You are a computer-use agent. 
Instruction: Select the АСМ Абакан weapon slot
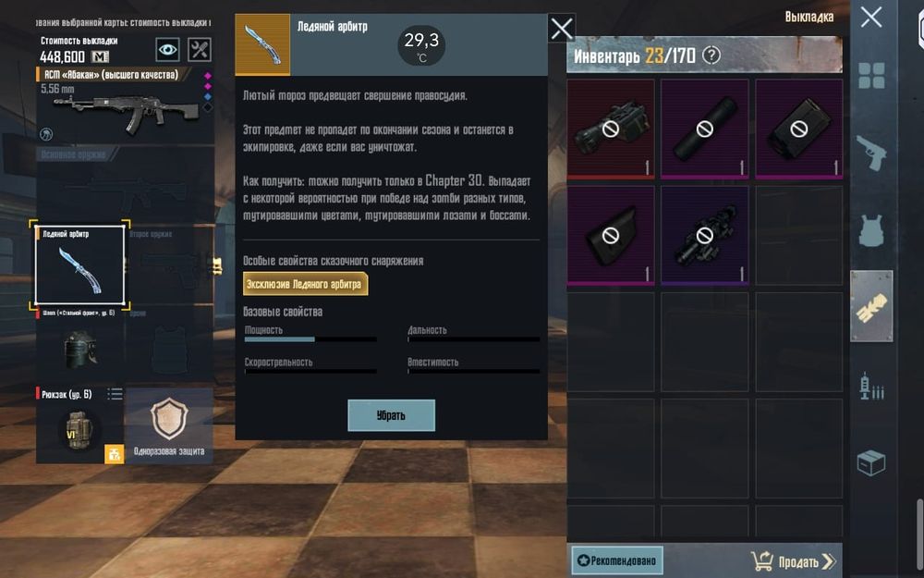coord(125,105)
